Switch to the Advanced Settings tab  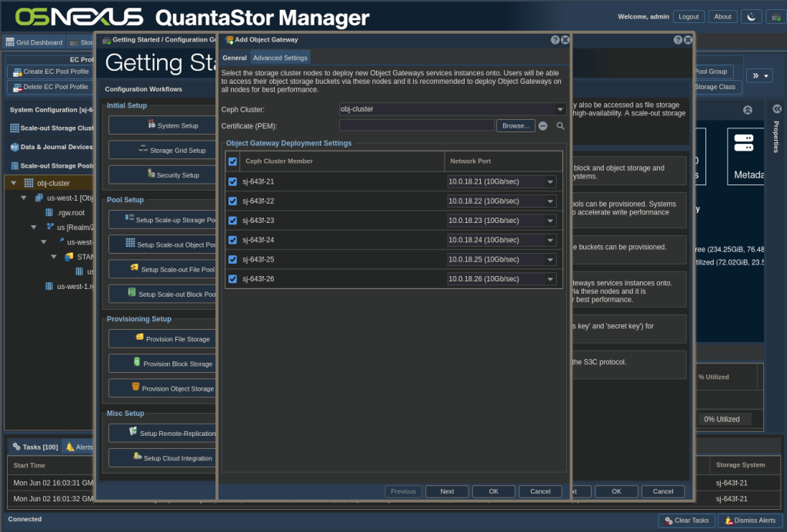pos(280,58)
